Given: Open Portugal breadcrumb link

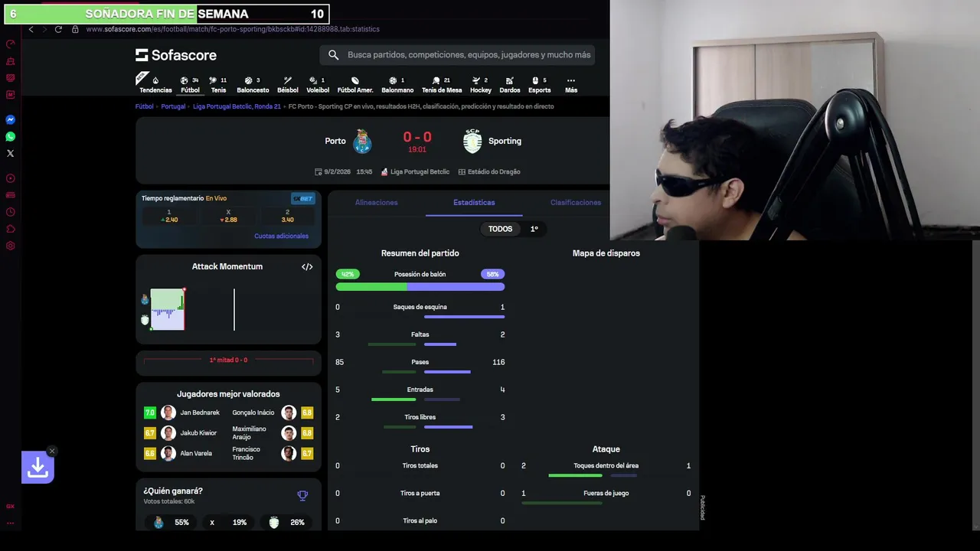Looking at the screenshot, I should pos(173,106).
